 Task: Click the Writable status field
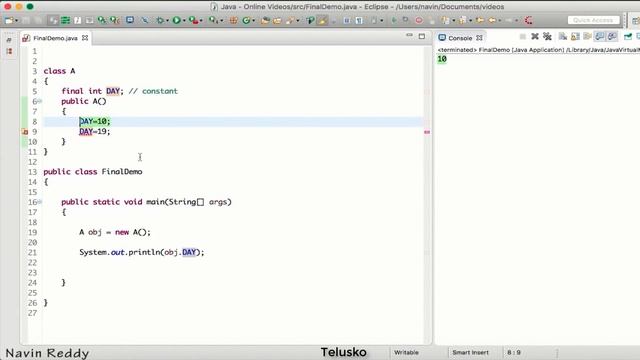coord(406,352)
